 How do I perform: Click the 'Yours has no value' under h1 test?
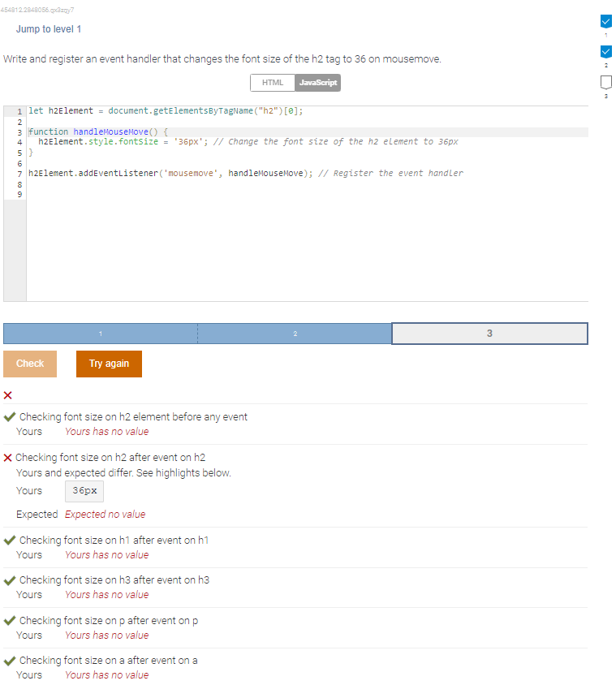point(107,555)
